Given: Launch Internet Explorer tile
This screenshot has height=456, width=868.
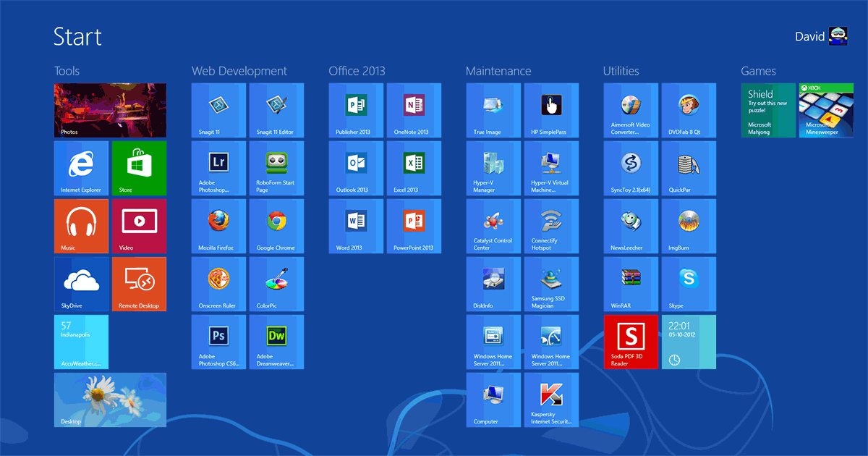Looking at the screenshot, I should tap(81, 168).
